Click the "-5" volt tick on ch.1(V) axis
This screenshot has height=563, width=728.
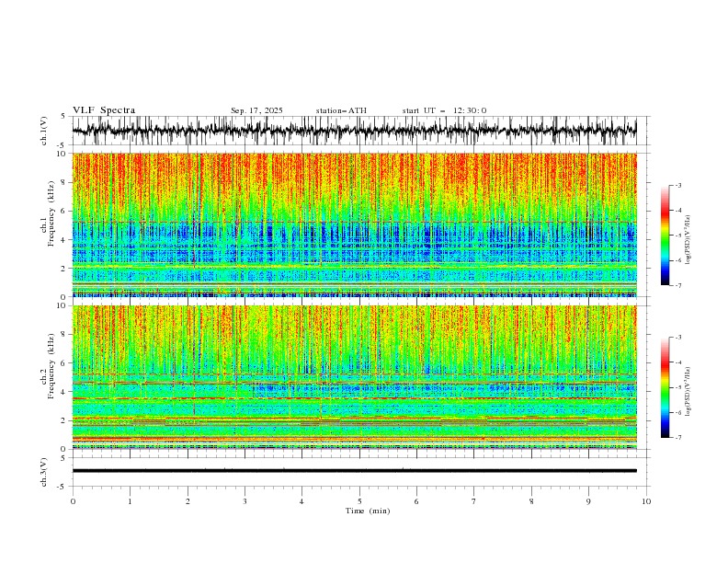[63, 145]
